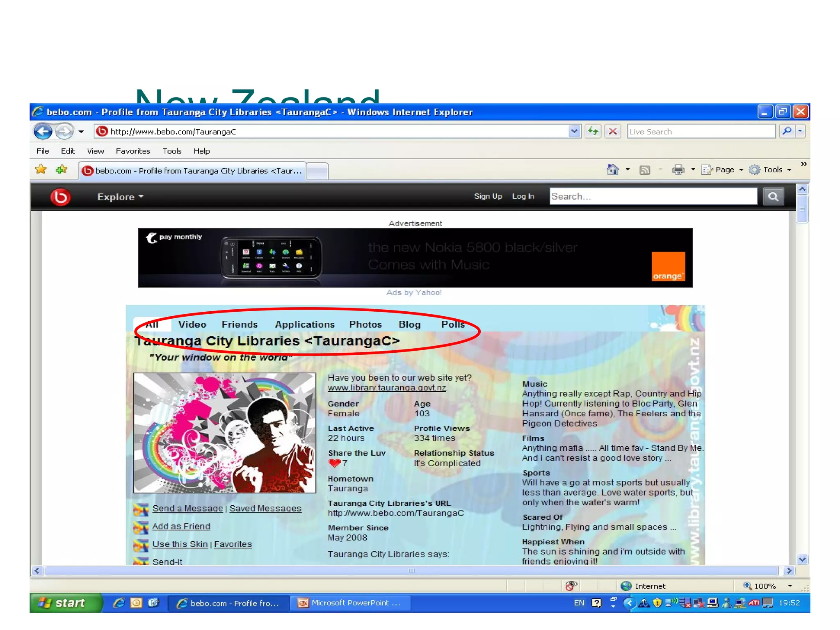Open the Favorites Center star icon

[x=41, y=169]
